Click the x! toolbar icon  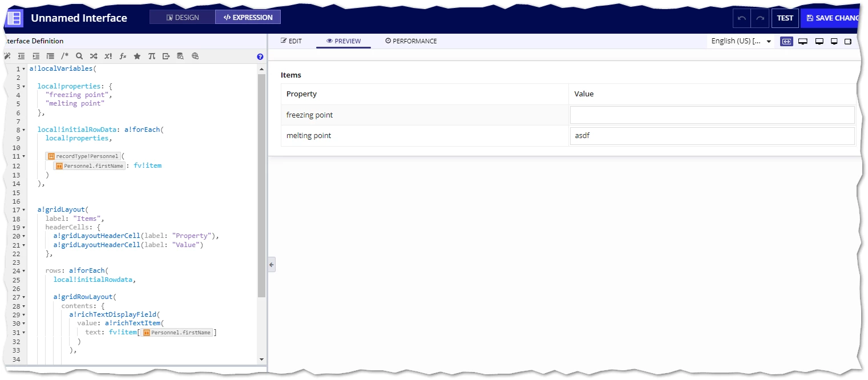pos(108,56)
